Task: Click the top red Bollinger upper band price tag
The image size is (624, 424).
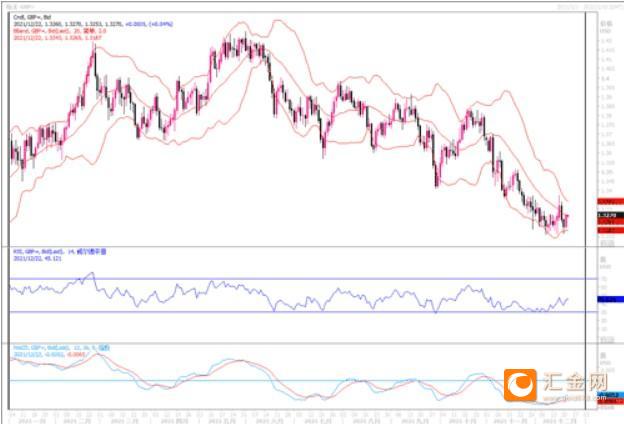Action: pos(610,202)
